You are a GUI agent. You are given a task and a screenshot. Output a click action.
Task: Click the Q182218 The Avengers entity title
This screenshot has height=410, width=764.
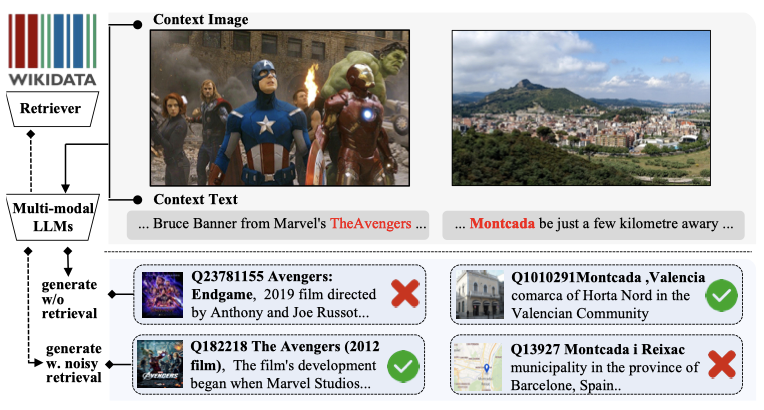pos(285,355)
